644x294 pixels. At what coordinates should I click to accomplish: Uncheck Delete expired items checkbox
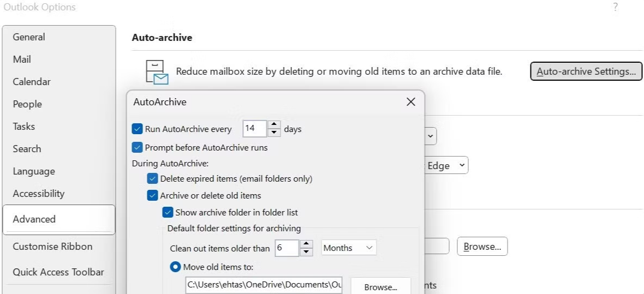tap(152, 178)
